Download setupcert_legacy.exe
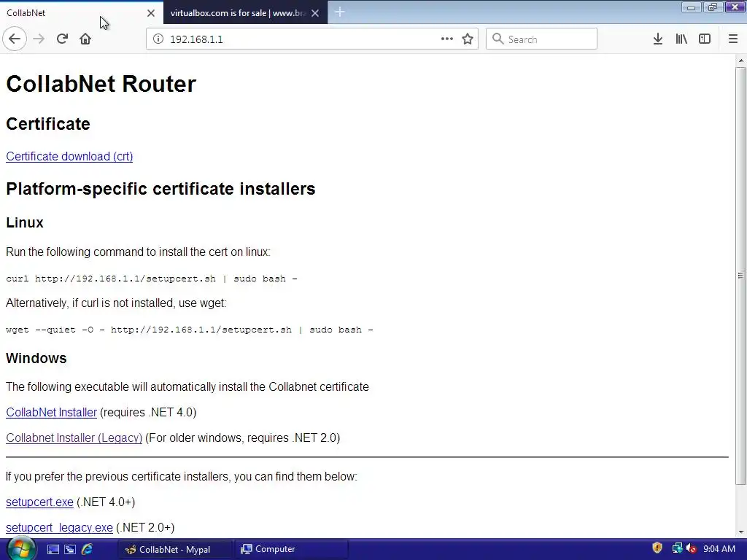The width and height of the screenshot is (747, 560). [x=60, y=528]
